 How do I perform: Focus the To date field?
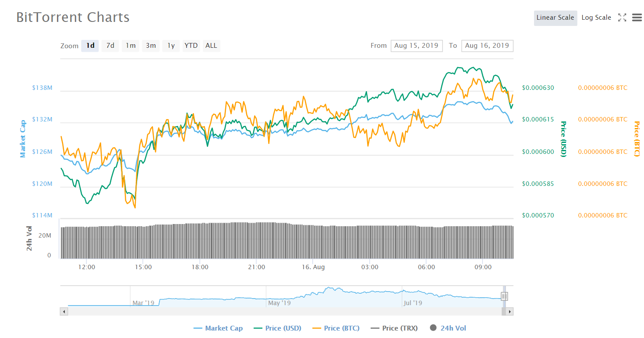click(x=487, y=46)
